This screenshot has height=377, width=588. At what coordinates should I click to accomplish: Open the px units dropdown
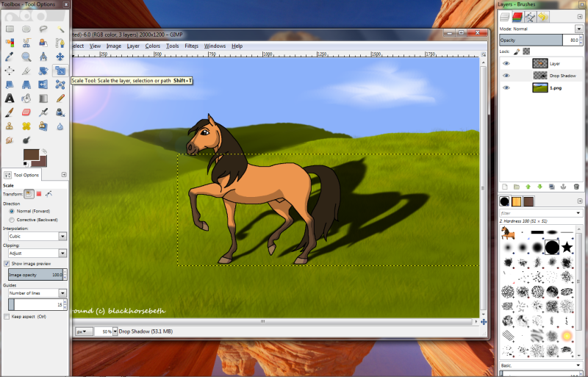(84, 331)
